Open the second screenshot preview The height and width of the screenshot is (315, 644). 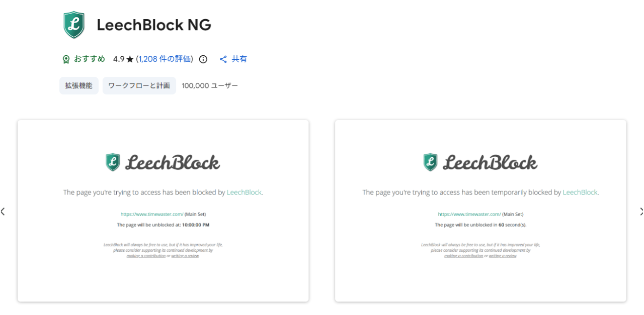click(480, 210)
